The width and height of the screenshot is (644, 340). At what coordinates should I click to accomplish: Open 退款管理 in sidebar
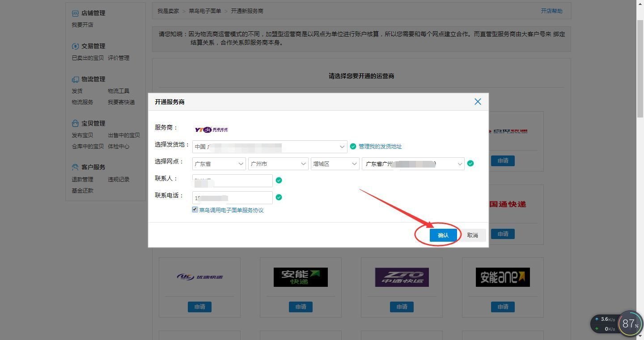click(x=82, y=180)
